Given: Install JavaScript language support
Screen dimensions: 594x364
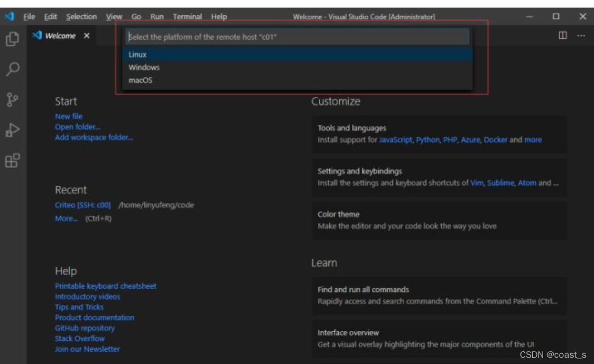Looking at the screenshot, I should 396,140.
